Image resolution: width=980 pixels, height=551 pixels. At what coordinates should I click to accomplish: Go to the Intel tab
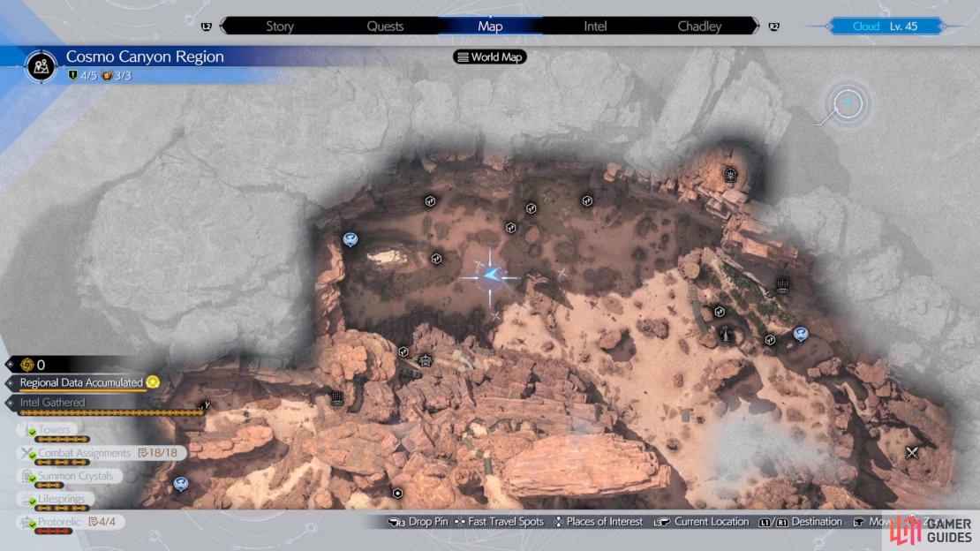(x=595, y=26)
